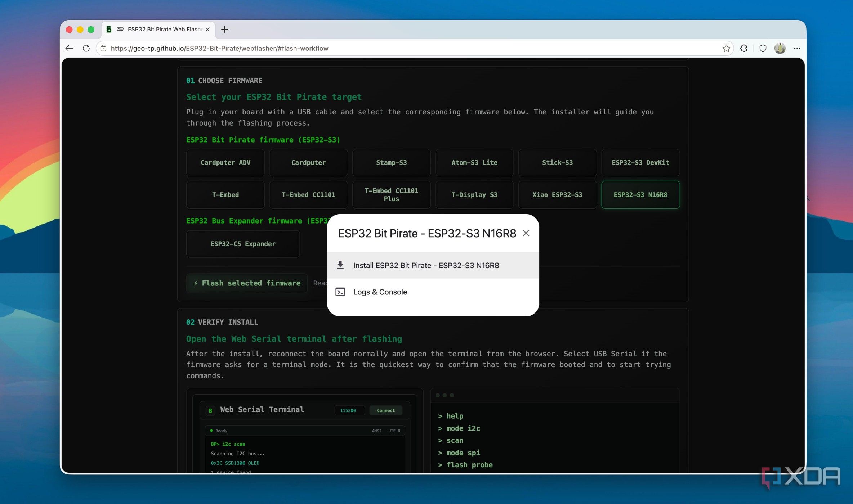The width and height of the screenshot is (853, 504).
Task: Click the 'ANSI' label in terminal
Action: [x=376, y=431]
